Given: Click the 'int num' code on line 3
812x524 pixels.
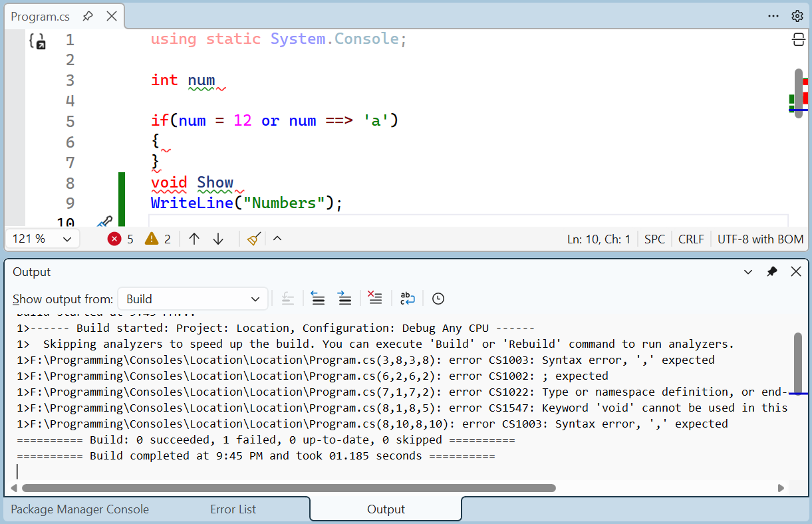Looking at the screenshot, I should tap(183, 80).
